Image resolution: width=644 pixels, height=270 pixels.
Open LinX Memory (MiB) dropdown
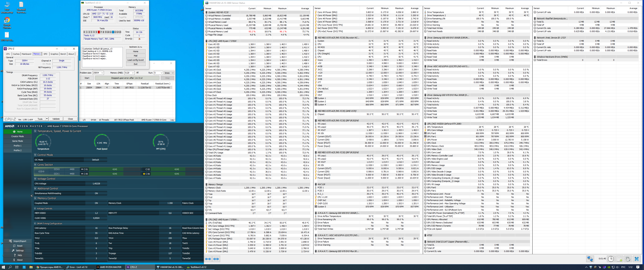[133, 73]
